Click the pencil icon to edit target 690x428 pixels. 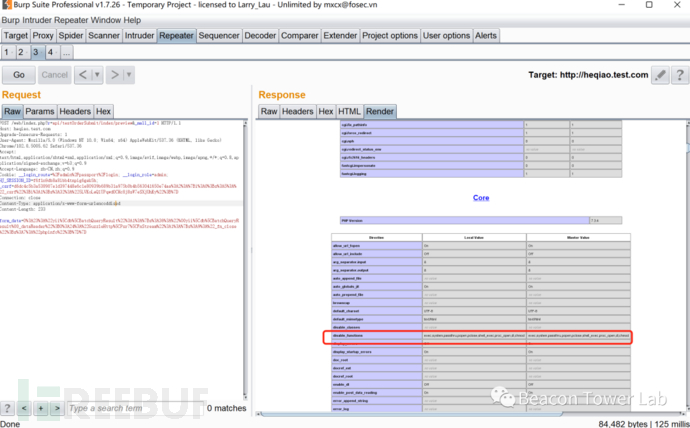[x=660, y=75]
